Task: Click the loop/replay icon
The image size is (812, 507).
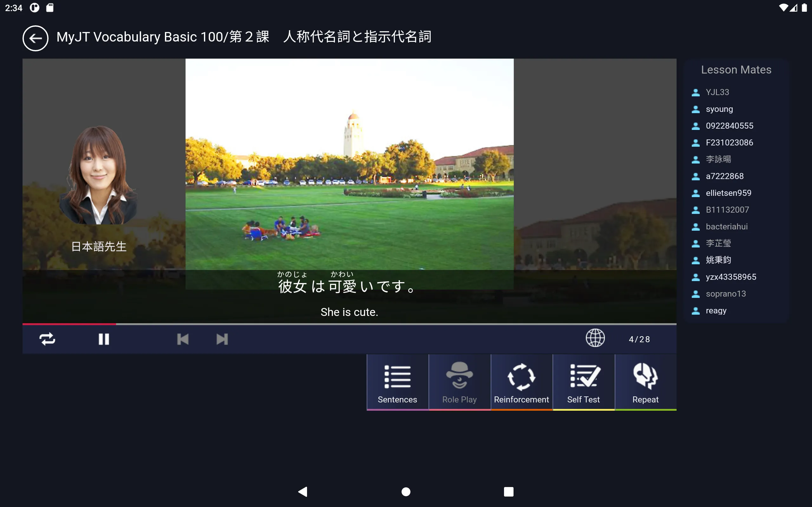Action: point(47,339)
